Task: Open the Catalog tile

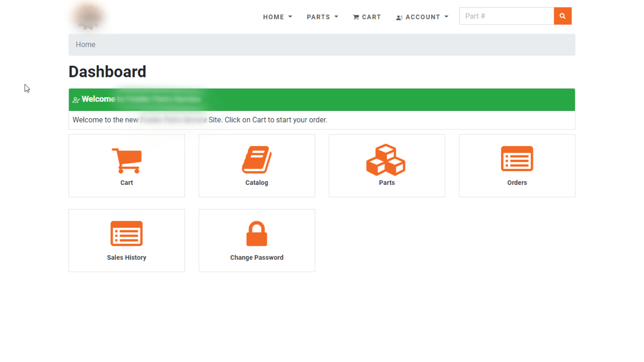Action: [256, 166]
